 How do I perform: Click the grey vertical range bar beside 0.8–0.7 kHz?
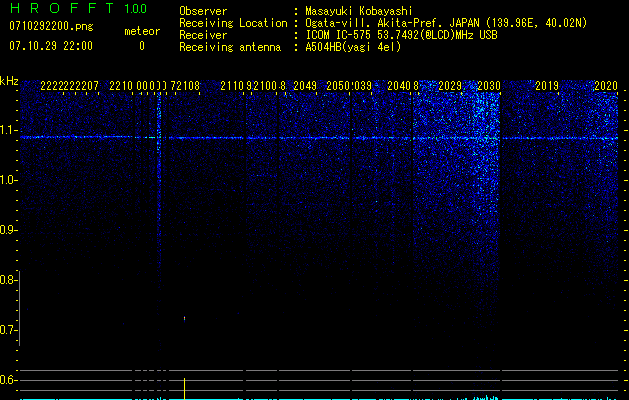[20, 308]
